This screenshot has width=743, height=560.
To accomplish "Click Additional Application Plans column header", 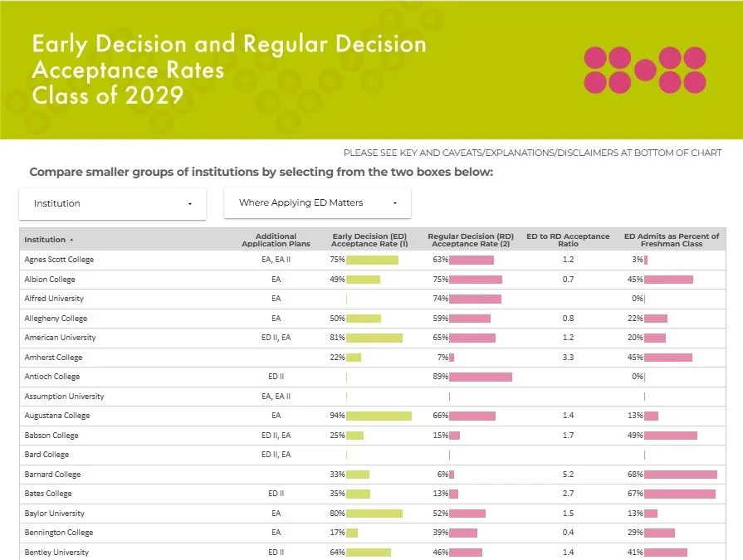I will tap(276, 240).
